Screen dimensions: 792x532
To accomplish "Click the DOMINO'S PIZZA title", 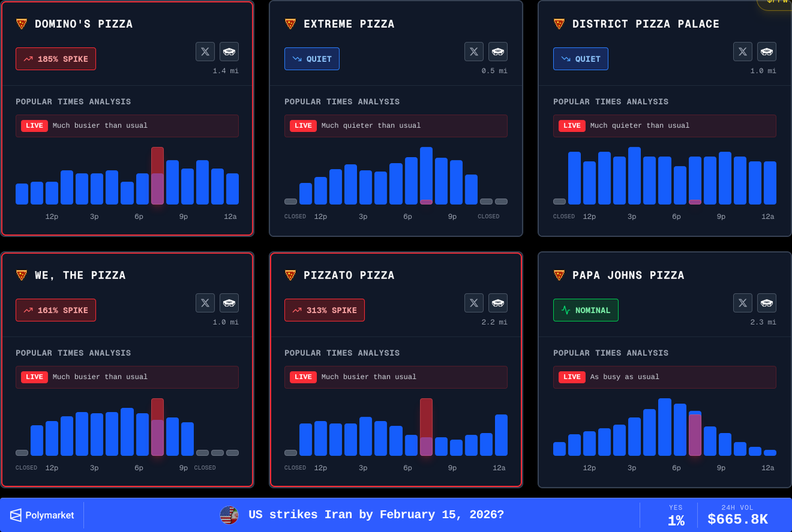I will coord(84,24).
